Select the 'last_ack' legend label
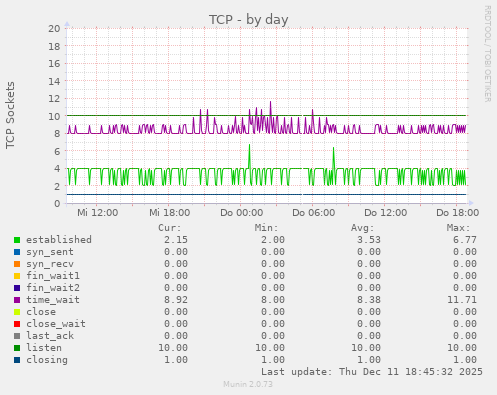The image size is (497, 395). click(50, 336)
